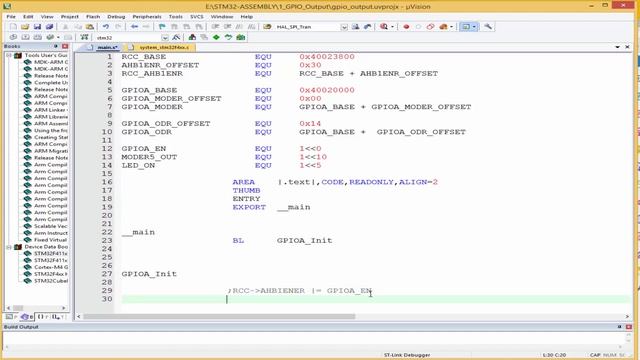
Task: Open Options for Target magic wand icon
Action: [x=176, y=37]
